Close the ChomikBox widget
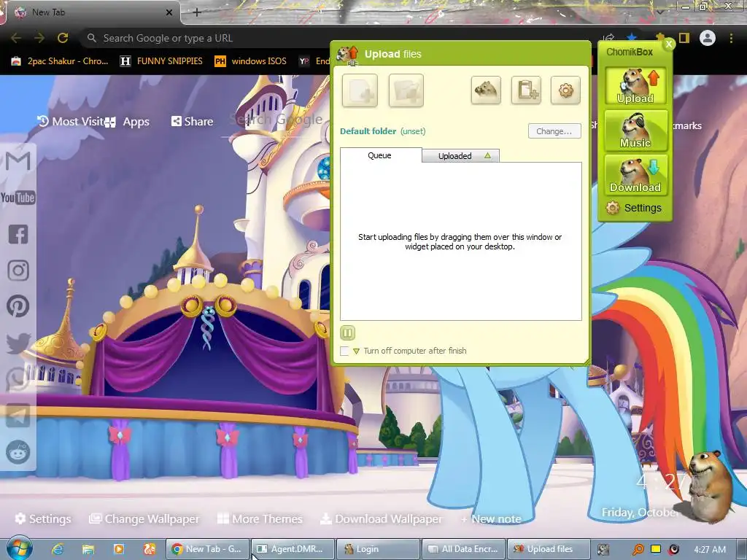 [x=669, y=44]
